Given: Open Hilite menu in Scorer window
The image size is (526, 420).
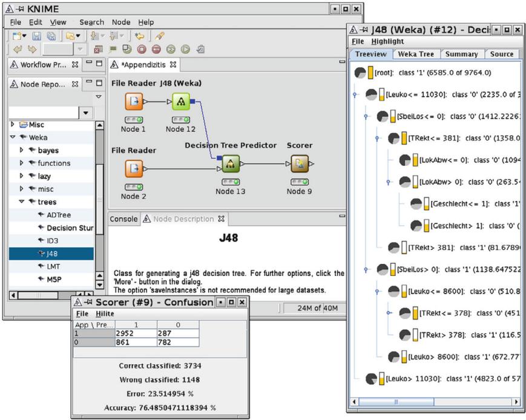Looking at the screenshot, I should coord(104,314).
